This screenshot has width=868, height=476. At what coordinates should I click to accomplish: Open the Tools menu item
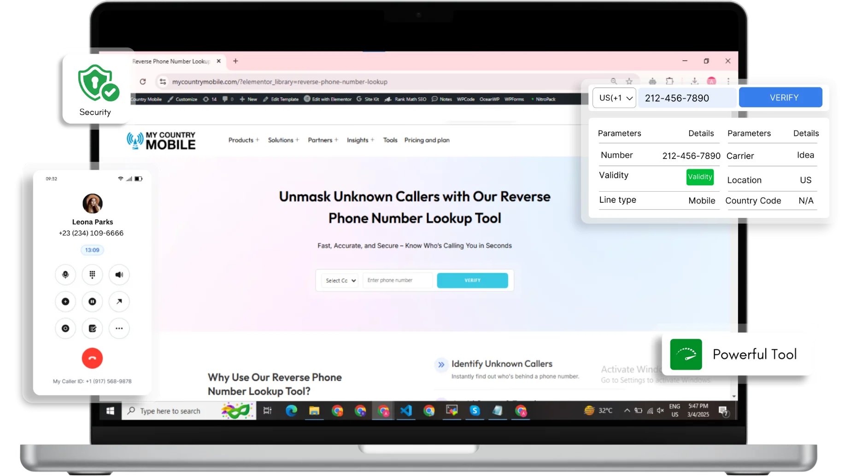390,140
